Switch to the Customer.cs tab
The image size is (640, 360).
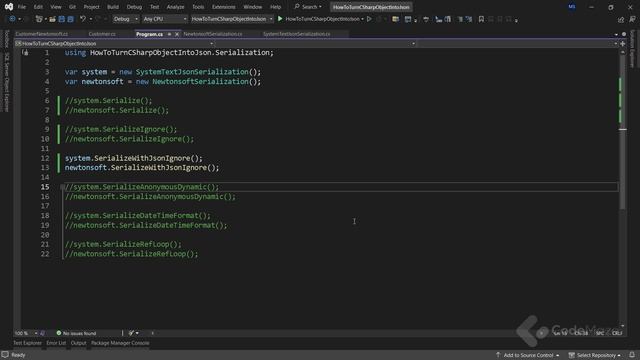102,34
